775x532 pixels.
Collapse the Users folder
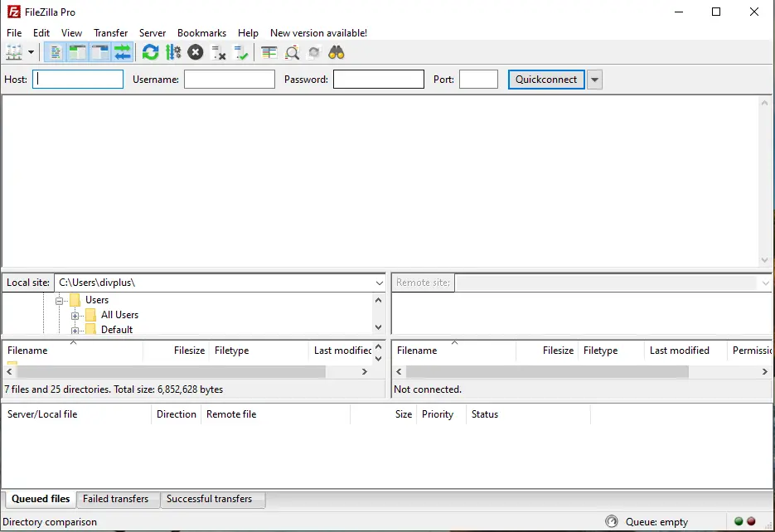(59, 300)
